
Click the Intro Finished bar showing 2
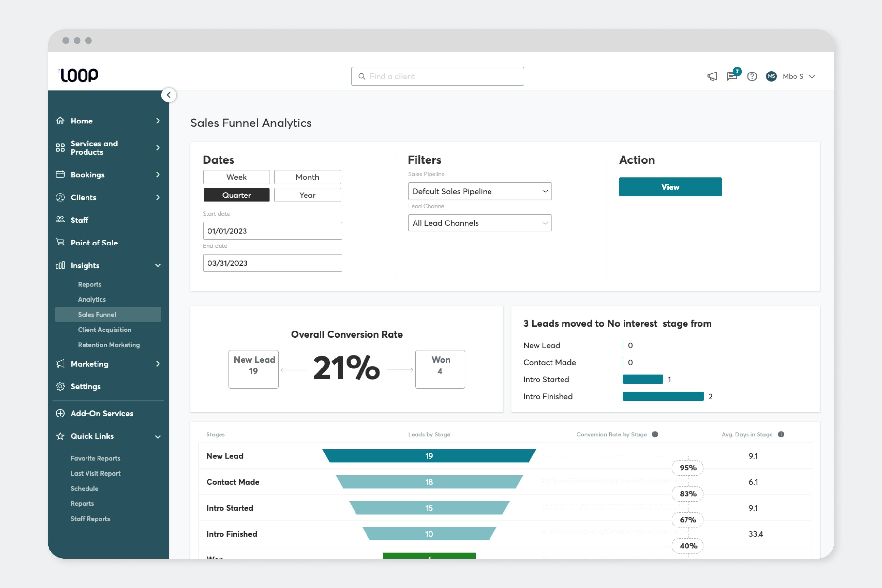[663, 396]
